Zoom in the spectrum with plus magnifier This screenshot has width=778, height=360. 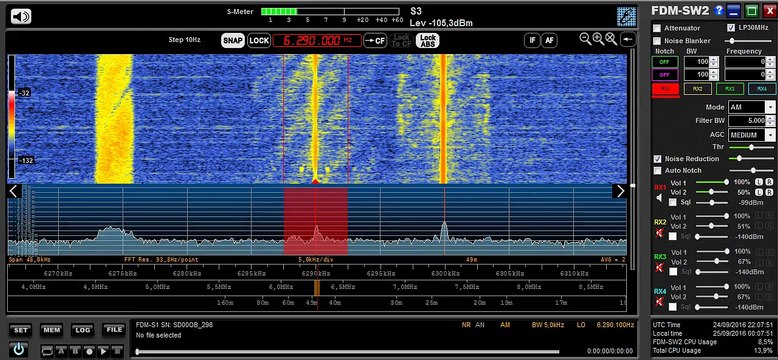point(598,39)
